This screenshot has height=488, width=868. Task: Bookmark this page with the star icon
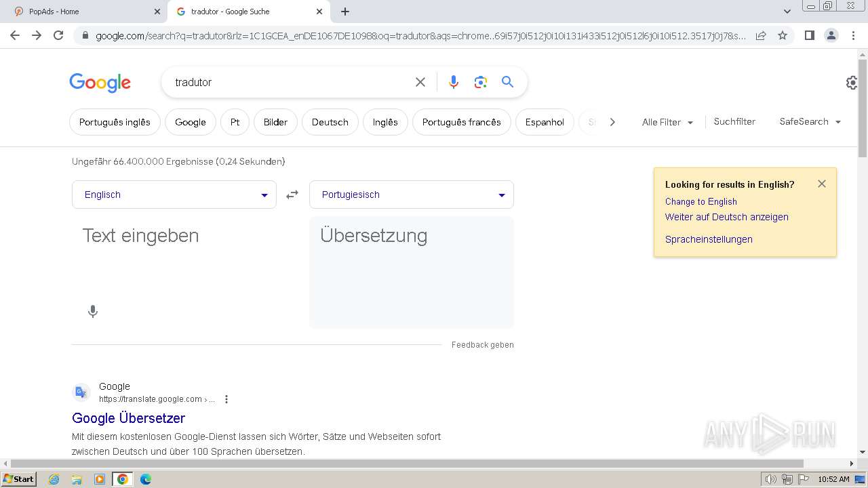(783, 35)
